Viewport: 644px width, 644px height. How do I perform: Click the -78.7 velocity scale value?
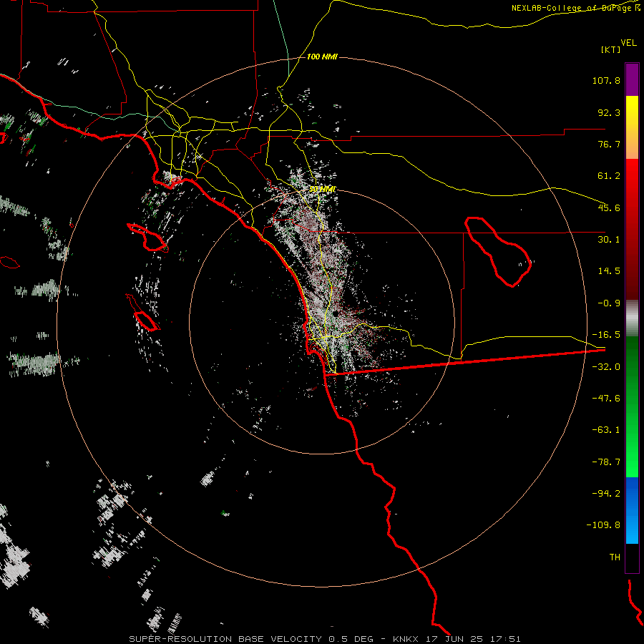pos(606,462)
